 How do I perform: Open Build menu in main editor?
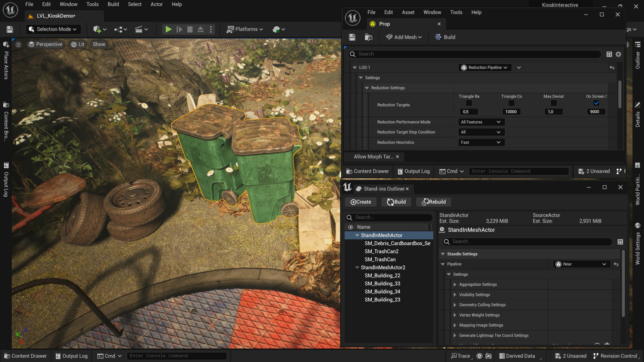[113, 4]
